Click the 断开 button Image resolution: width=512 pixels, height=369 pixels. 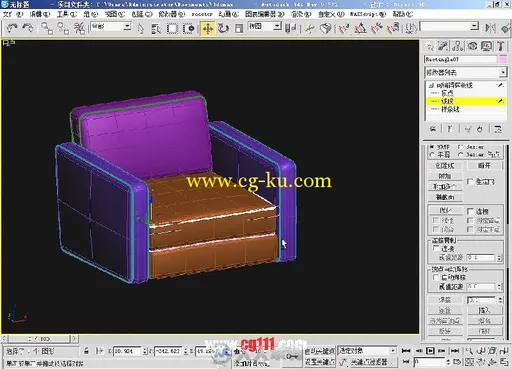pyautogui.click(x=484, y=166)
